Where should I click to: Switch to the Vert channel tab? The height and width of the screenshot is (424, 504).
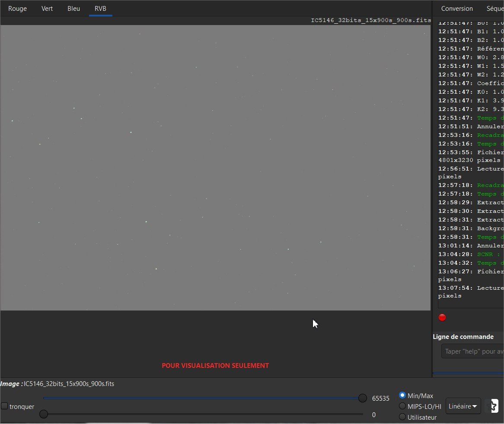pyautogui.click(x=47, y=9)
